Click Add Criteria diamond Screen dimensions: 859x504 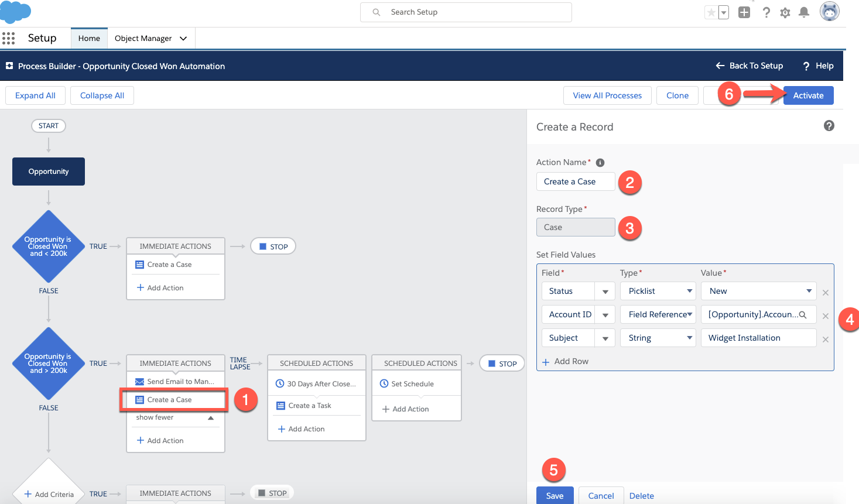[x=49, y=493]
